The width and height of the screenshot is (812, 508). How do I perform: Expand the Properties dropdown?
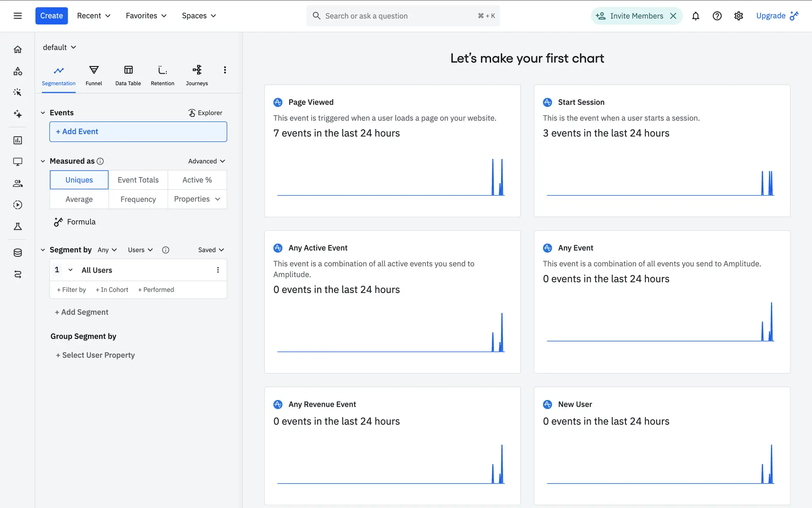197,199
